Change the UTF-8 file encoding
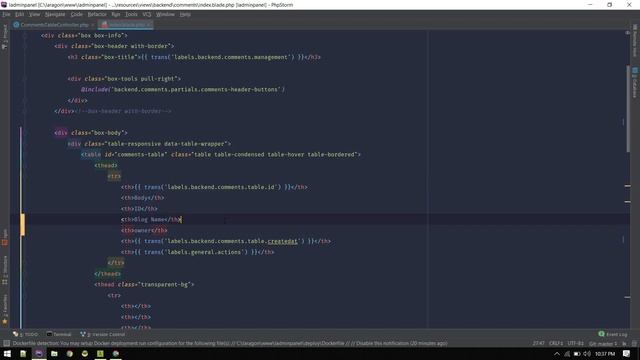Image resolution: width=640 pixels, height=360 pixels. (x=576, y=343)
